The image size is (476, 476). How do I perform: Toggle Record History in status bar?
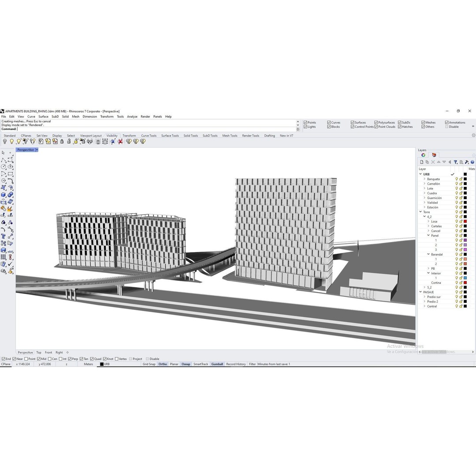click(236, 364)
